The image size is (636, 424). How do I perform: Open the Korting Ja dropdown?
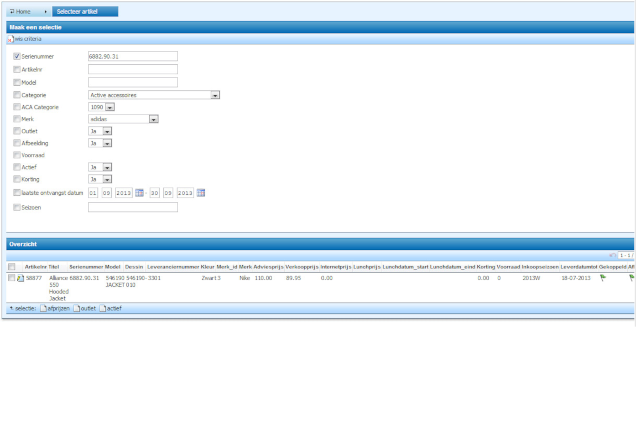coord(100,179)
